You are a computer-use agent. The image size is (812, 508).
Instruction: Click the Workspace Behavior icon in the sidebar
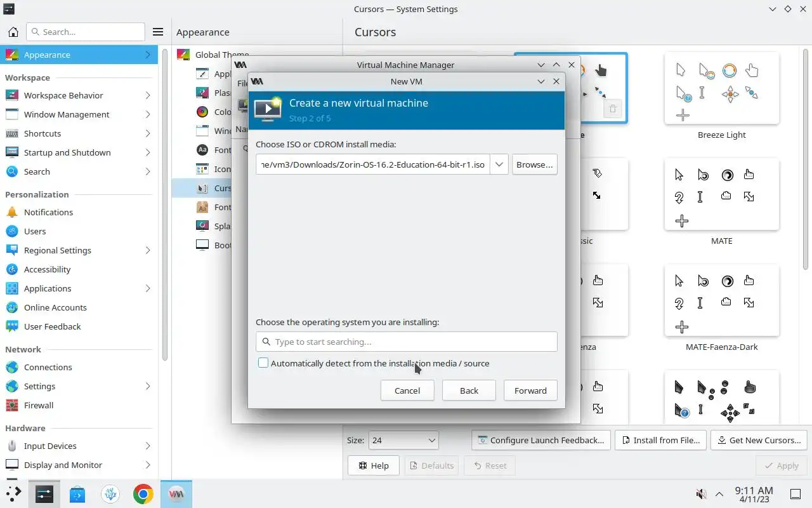[x=12, y=95]
